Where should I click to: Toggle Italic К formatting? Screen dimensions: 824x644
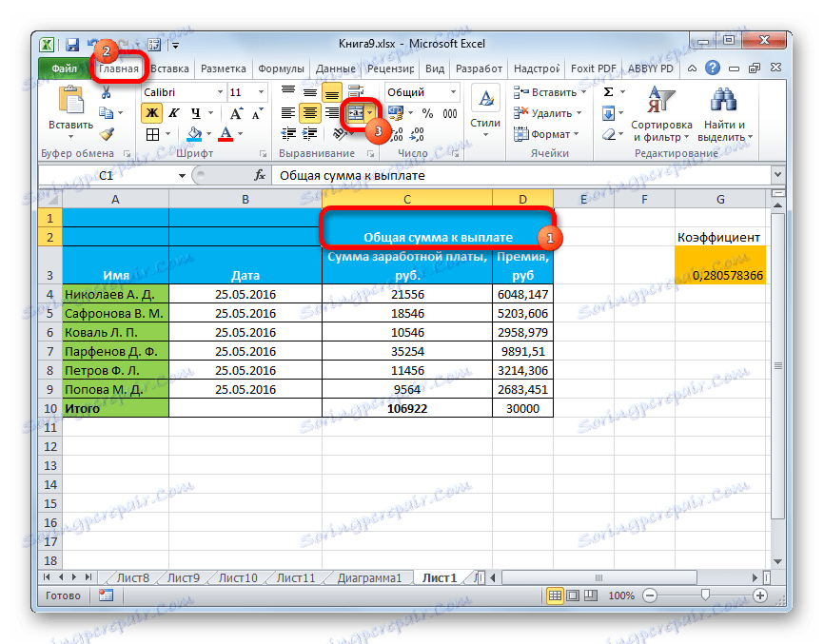tap(173, 113)
